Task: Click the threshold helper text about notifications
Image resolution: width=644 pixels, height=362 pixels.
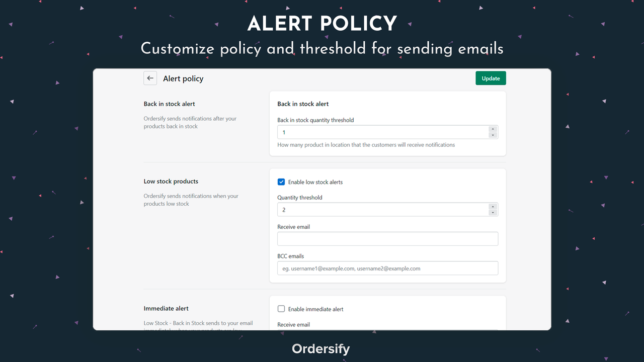Action: (366, 145)
